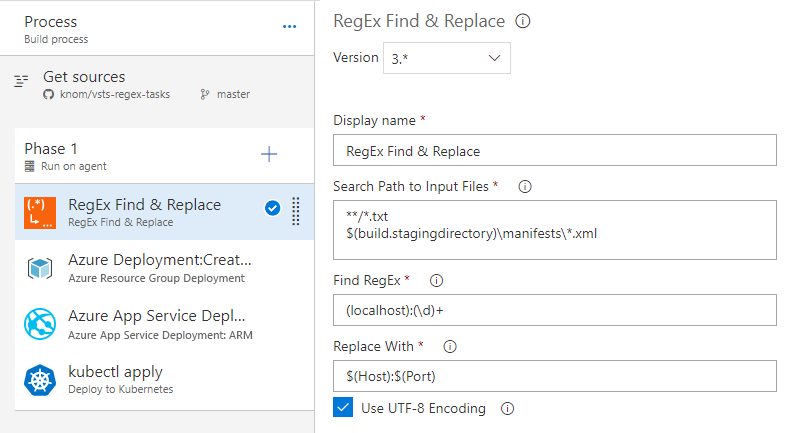Click the Azure App Service Deployment icon
This screenshot has height=433, width=792.
tap(39, 324)
